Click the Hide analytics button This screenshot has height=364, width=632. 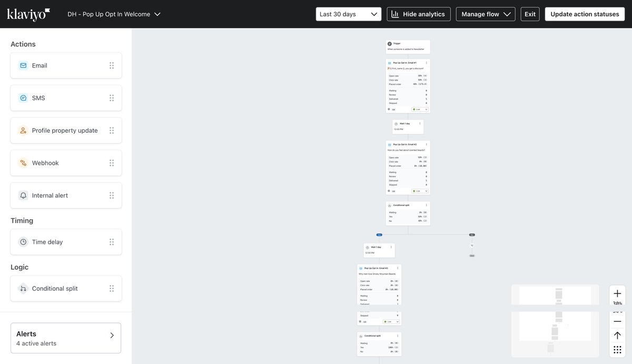(419, 14)
